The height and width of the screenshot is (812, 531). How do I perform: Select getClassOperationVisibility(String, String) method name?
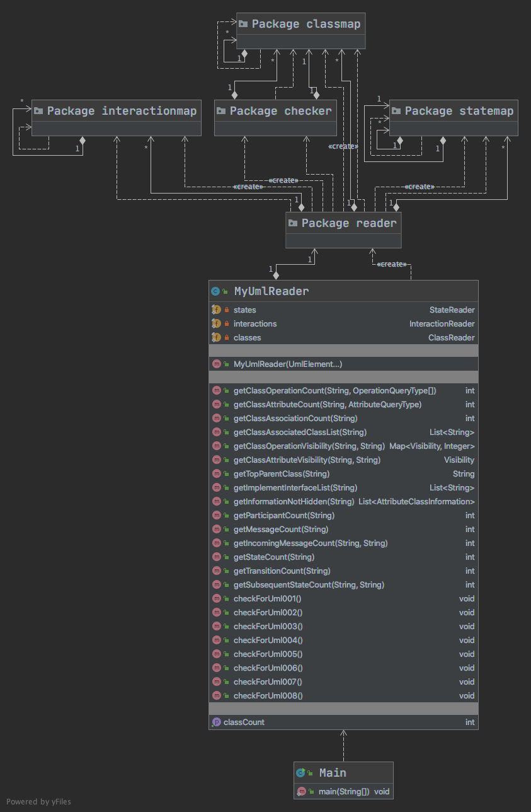[x=309, y=446]
